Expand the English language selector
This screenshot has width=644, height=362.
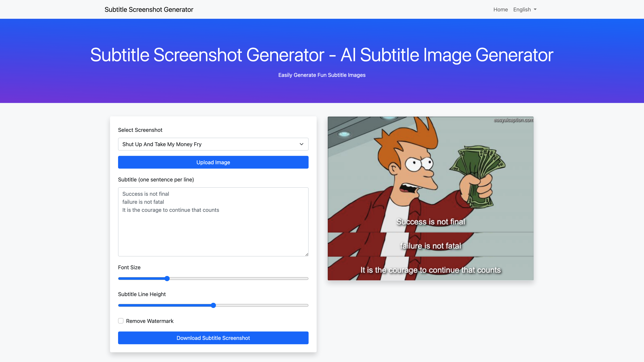click(525, 9)
